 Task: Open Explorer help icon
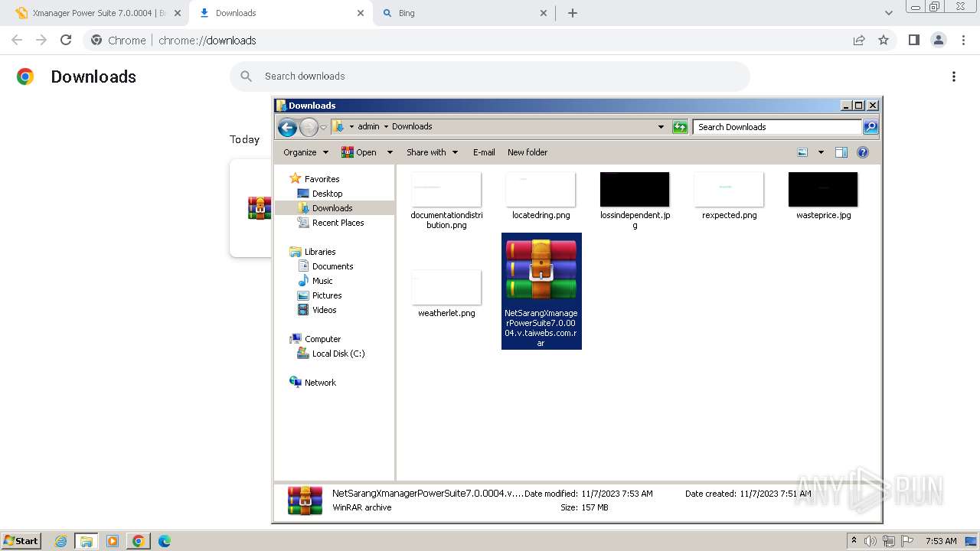coord(863,152)
